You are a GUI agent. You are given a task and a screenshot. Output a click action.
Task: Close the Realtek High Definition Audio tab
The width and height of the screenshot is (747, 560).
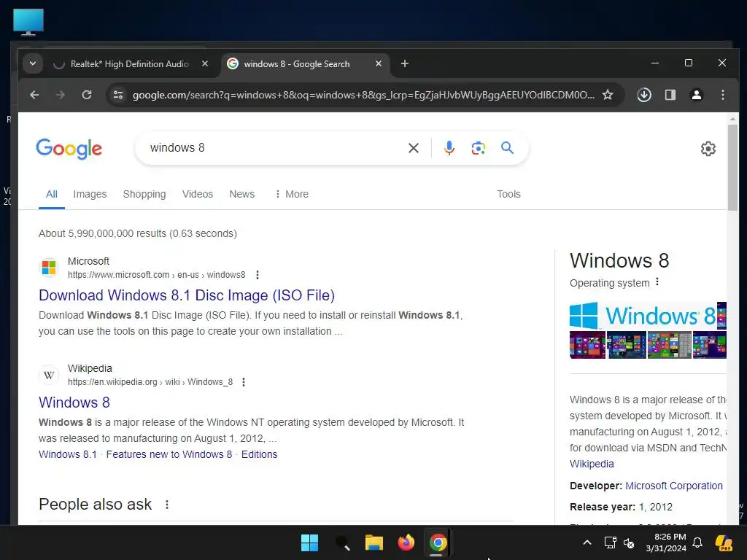(x=205, y=63)
